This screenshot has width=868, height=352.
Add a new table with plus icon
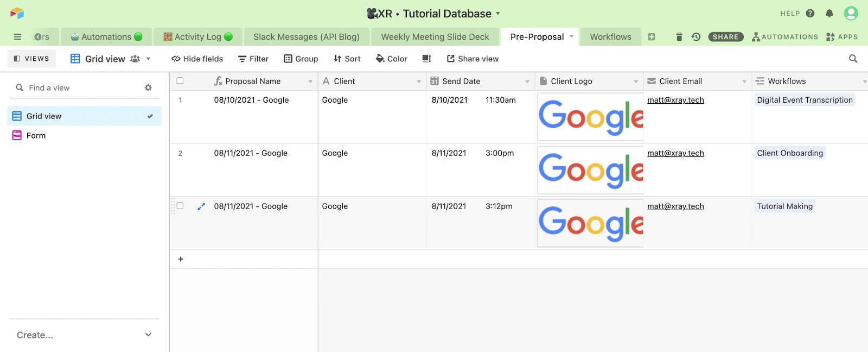point(652,37)
